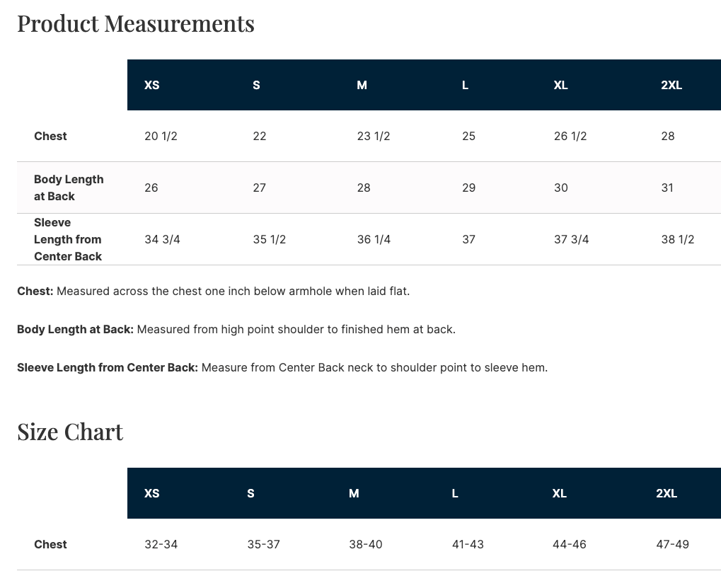This screenshot has width=721, height=588.
Task: Click the Size Chart heading
Action: [70, 432]
